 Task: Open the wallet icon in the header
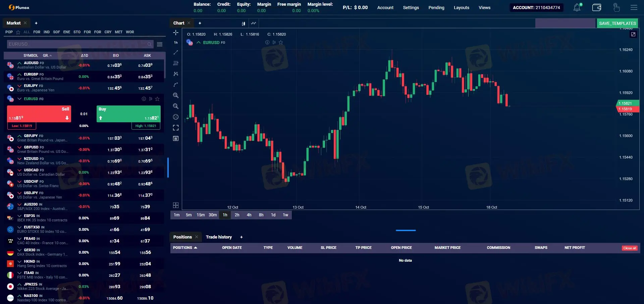tap(597, 7)
